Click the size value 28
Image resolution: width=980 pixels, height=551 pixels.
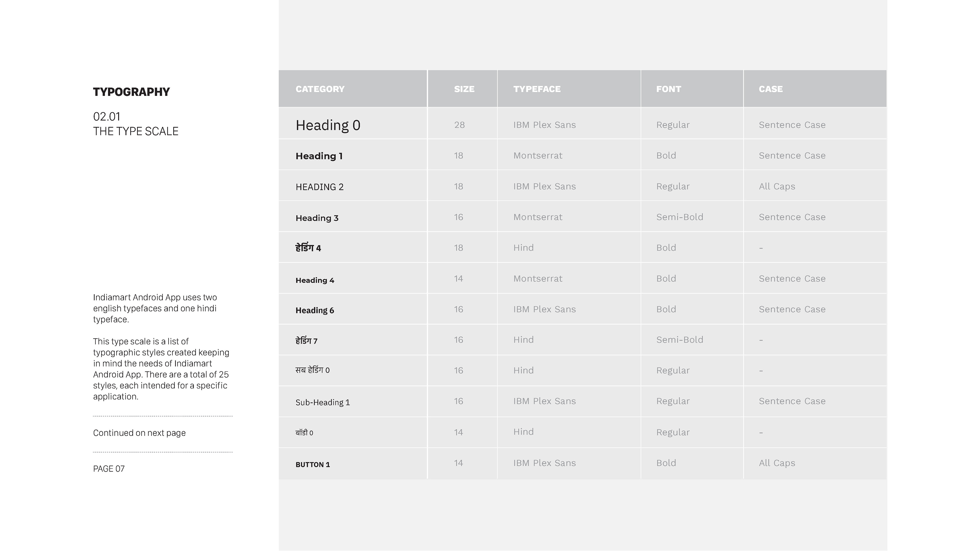click(459, 125)
